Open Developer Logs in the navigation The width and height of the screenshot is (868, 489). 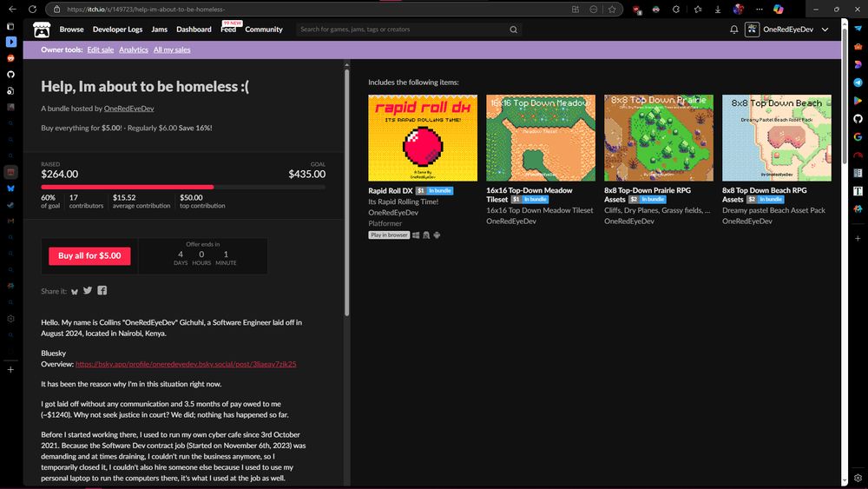click(x=117, y=30)
